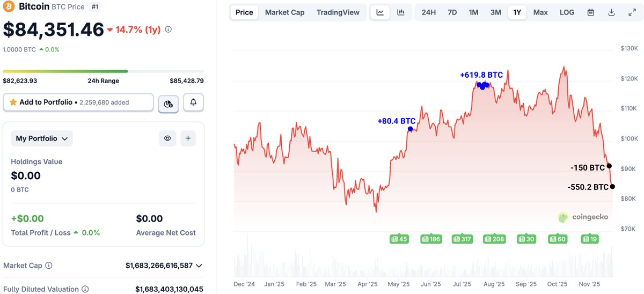Click Add to Portfolio button
Viewport: 644px width, 294px height.
tap(78, 102)
